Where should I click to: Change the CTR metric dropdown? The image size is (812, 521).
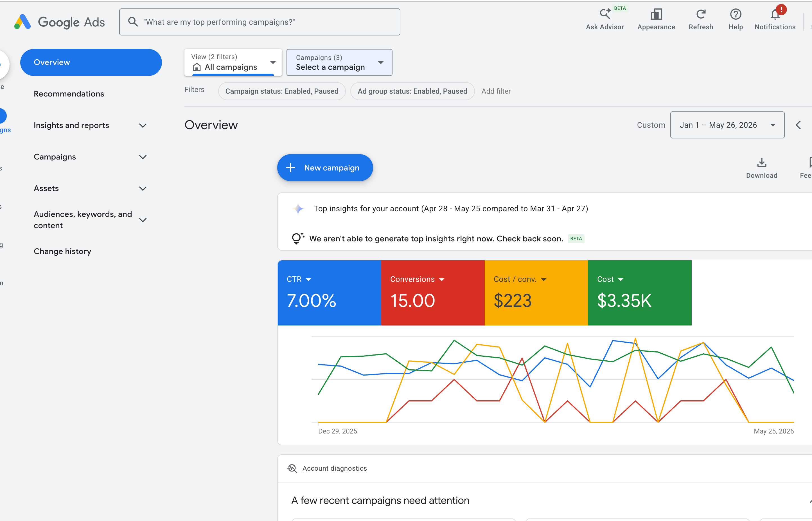point(299,279)
